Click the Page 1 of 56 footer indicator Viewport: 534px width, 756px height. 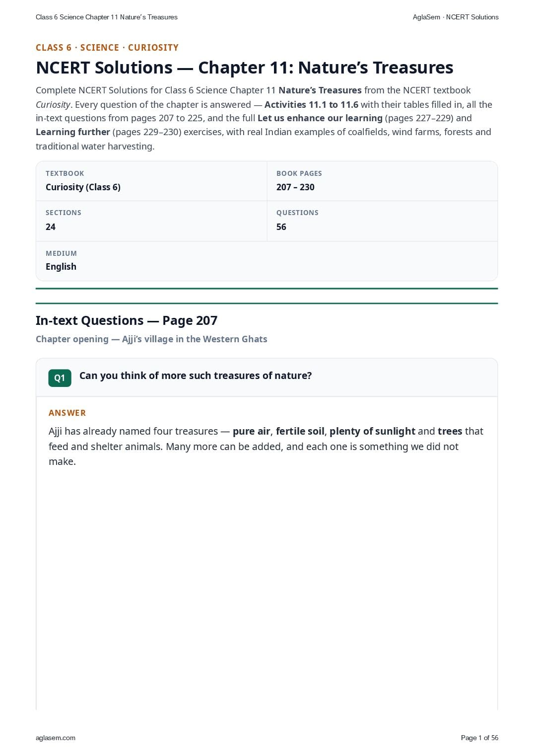point(479,738)
